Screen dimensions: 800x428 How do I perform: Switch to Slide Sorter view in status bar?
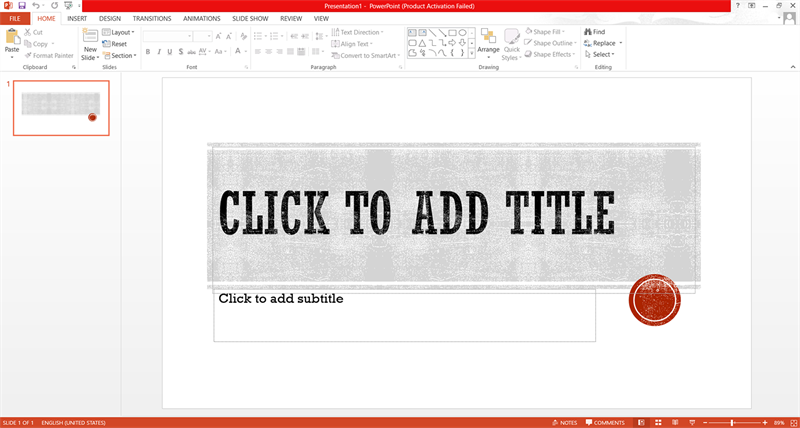click(x=658, y=422)
